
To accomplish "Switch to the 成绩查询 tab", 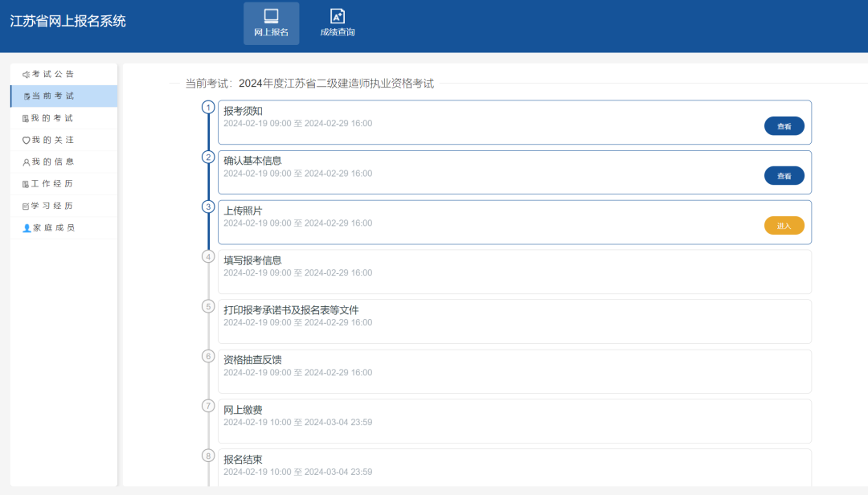I will [x=337, y=23].
